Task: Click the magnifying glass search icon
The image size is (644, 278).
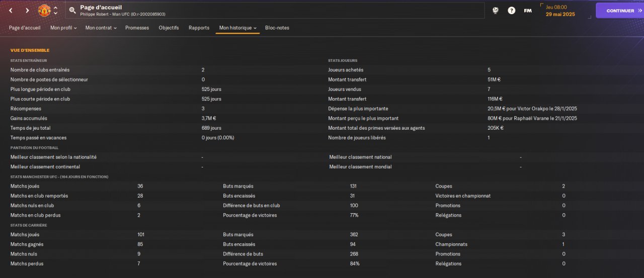Action: [72, 10]
